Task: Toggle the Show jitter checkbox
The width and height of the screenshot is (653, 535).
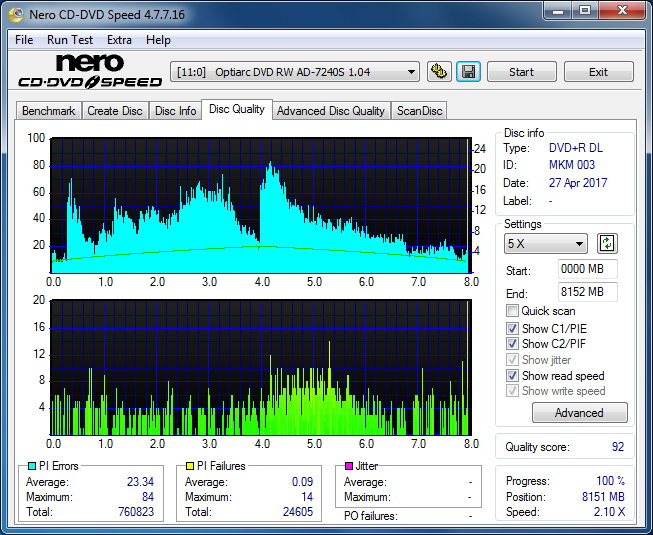Action: 512,359
